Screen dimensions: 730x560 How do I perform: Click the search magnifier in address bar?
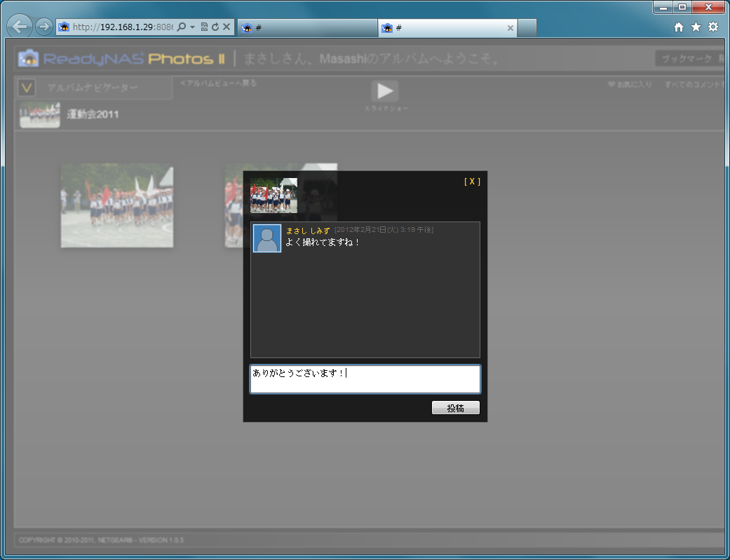[182, 27]
